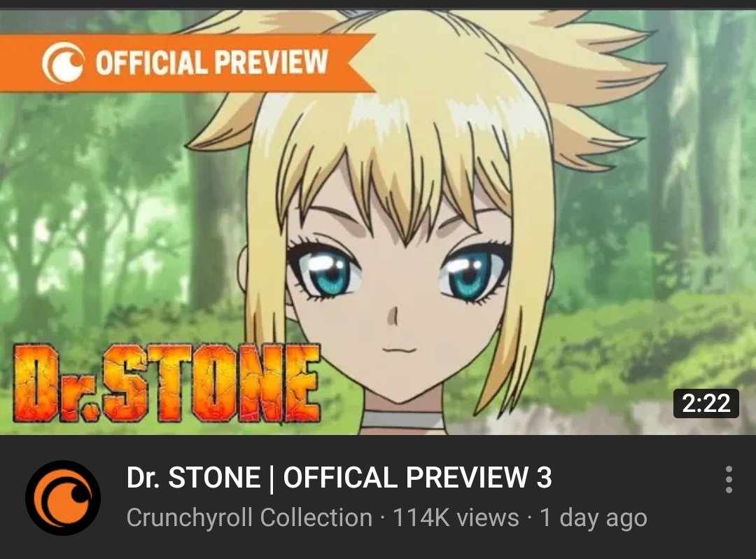Open the three-dot video options menu

729,479
